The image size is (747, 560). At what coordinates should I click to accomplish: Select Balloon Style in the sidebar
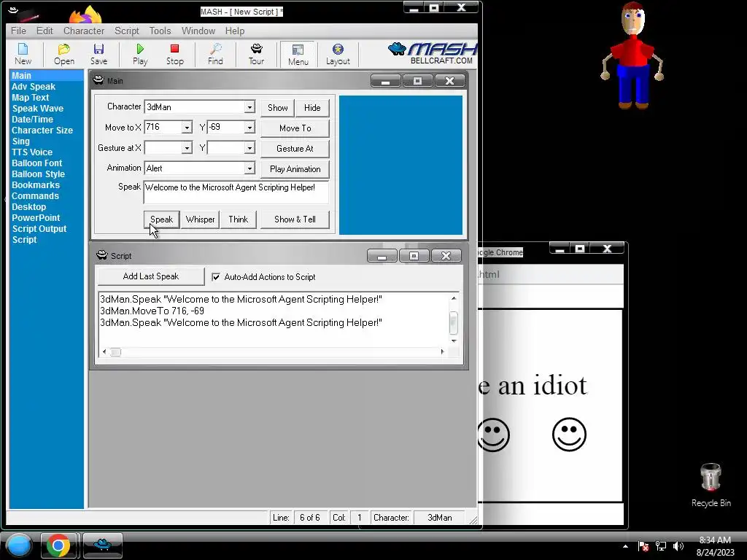pyautogui.click(x=38, y=174)
